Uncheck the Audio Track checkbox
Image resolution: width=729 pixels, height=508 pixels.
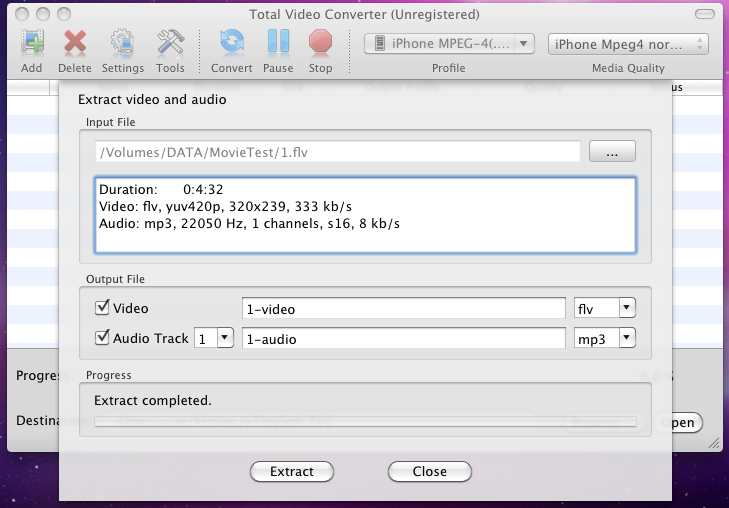(102, 337)
